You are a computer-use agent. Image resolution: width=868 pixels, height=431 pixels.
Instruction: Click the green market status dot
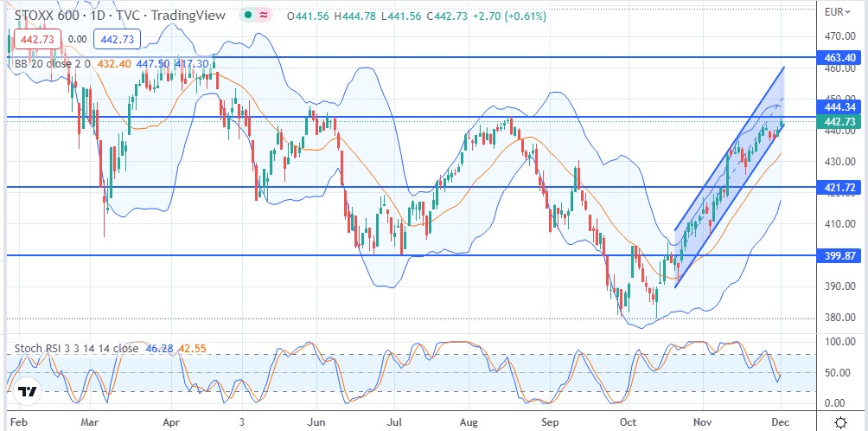tap(247, 16)
